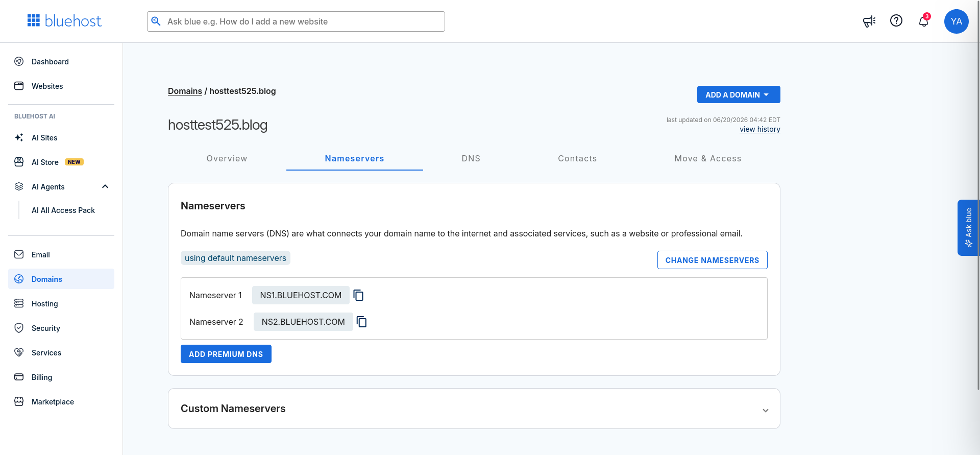Viewport: 980px width, 455px height.
Task: Open the help question mark icon
Action: click(896, 20)
